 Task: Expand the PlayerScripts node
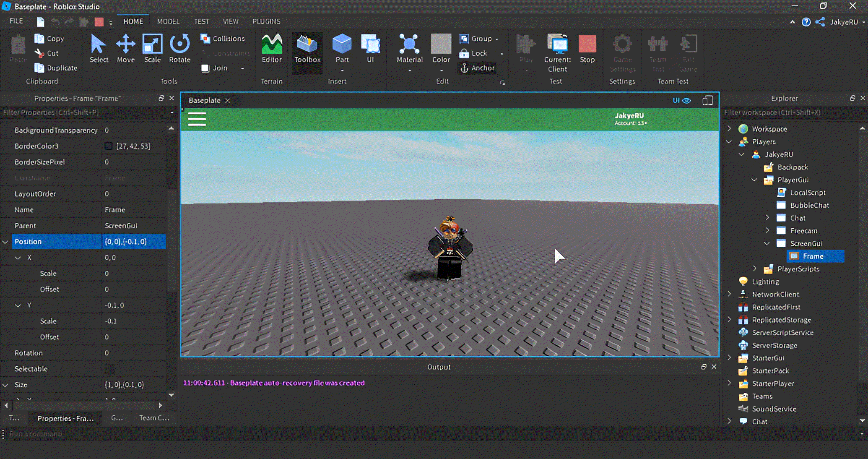tap(754, 269)
